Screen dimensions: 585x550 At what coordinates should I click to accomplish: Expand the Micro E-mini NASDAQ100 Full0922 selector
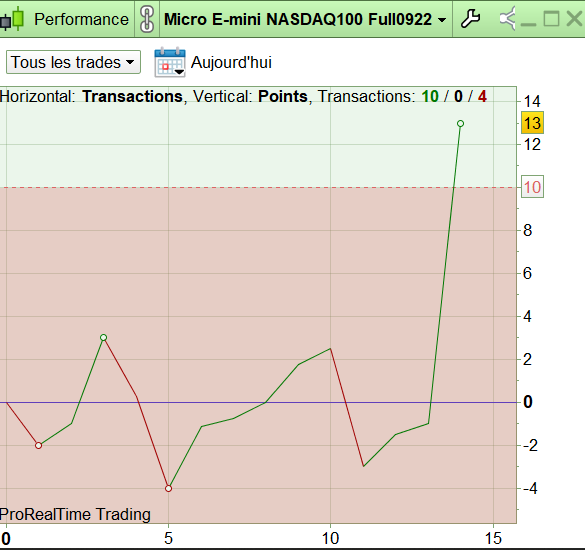tap(305, 19)
